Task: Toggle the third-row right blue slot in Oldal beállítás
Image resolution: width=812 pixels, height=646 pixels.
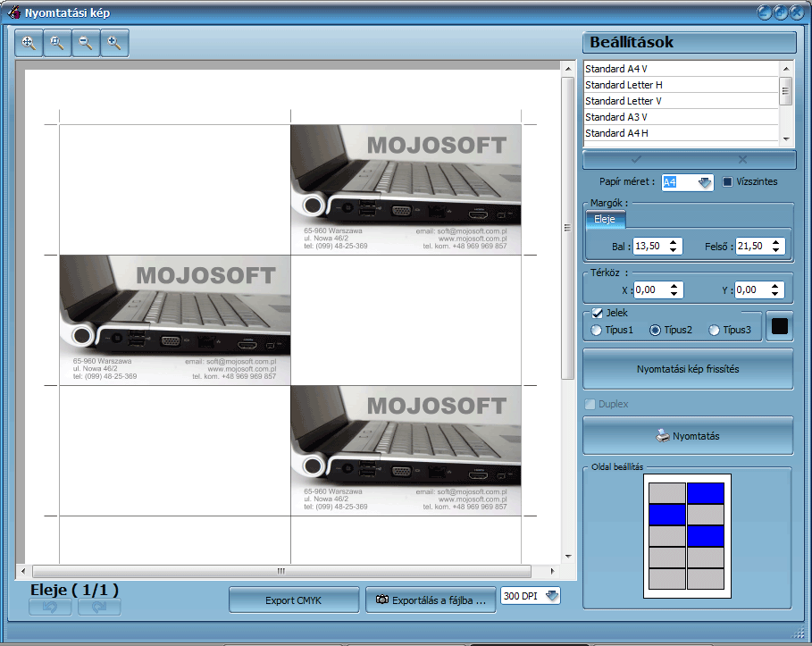Action: coord(706,536)
